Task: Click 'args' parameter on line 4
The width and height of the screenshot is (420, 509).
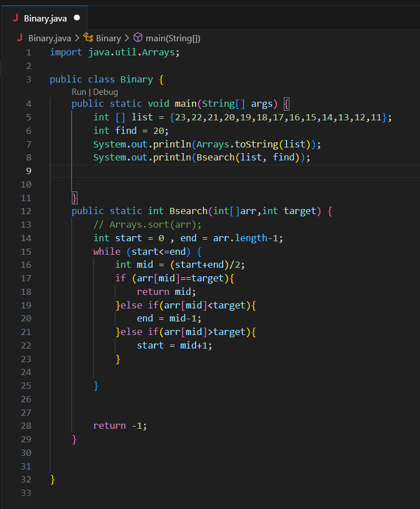Action: 262,104
